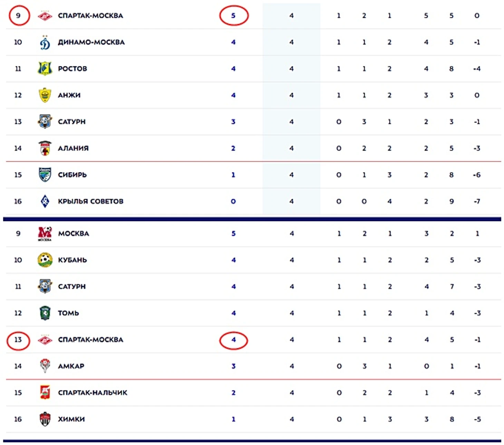The height and width of the screenshot is (445, 504).
Task: Click the Tom club crest
Action: [x=45, y=313]
